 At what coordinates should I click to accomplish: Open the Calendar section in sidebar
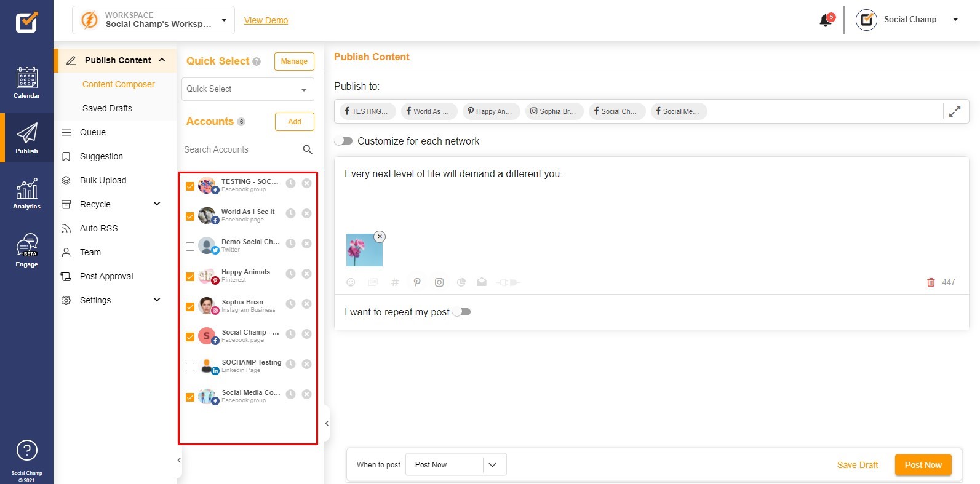26,83
